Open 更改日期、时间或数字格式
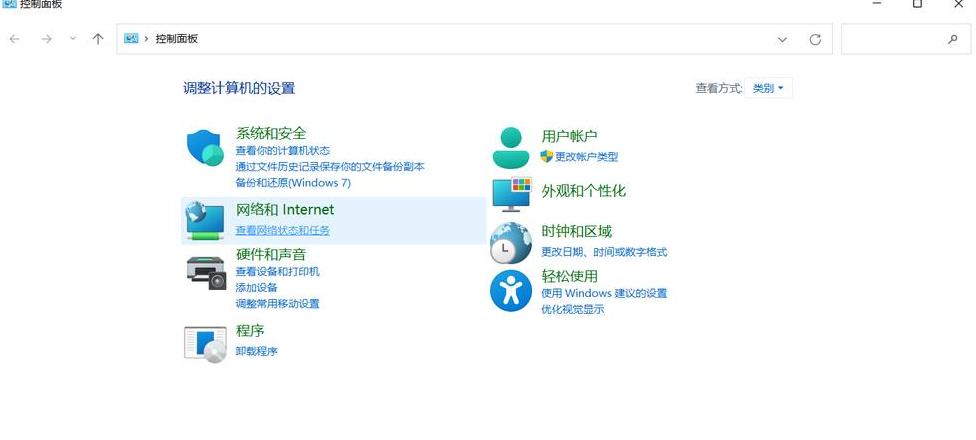The width and height of the screenshot is (976, 440). point(604,252)
